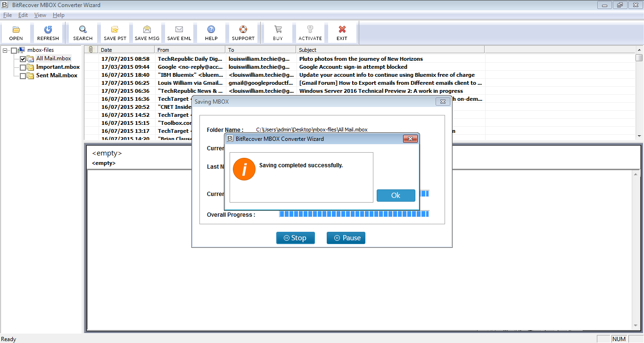Screen dimensions: 644x343
Task: Select Google Account sign-in attempt blocked email
Action: pos(353,67)
